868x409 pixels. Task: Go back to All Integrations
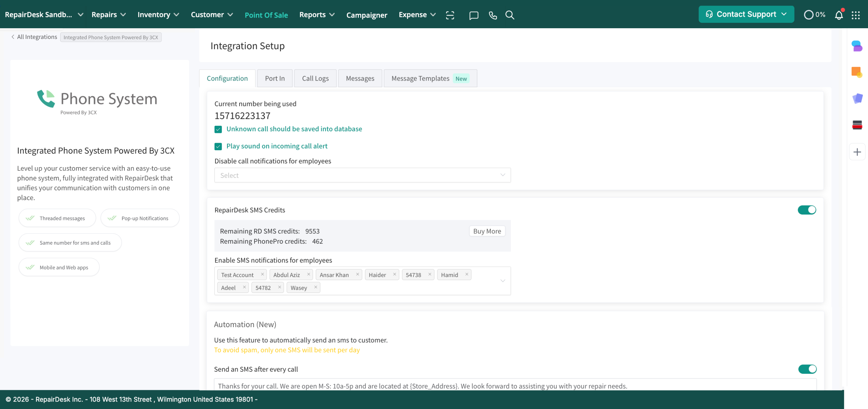[34, 37]
